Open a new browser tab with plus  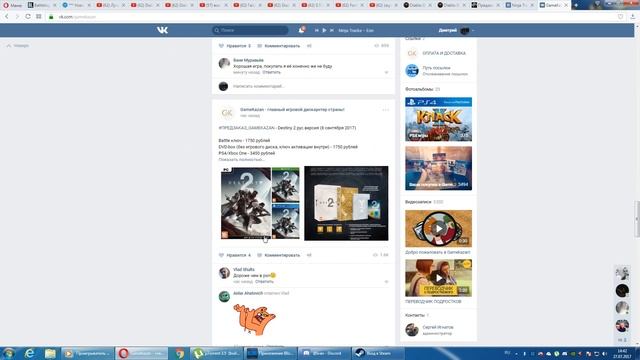click(576, 5)
